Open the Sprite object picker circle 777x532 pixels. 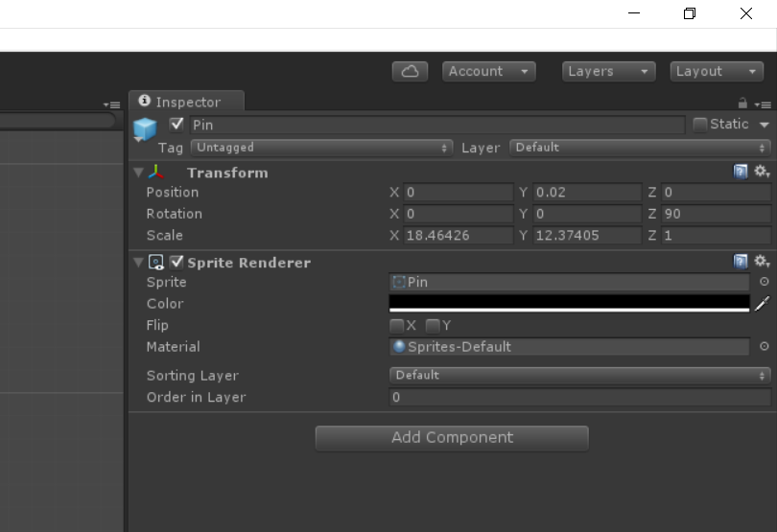point(765,282)
